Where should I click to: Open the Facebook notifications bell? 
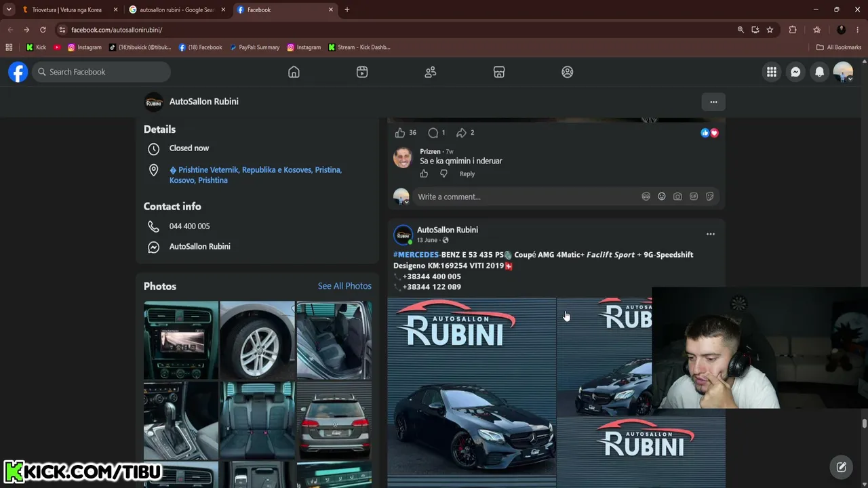pyautogui.click(x=819, y=72)
